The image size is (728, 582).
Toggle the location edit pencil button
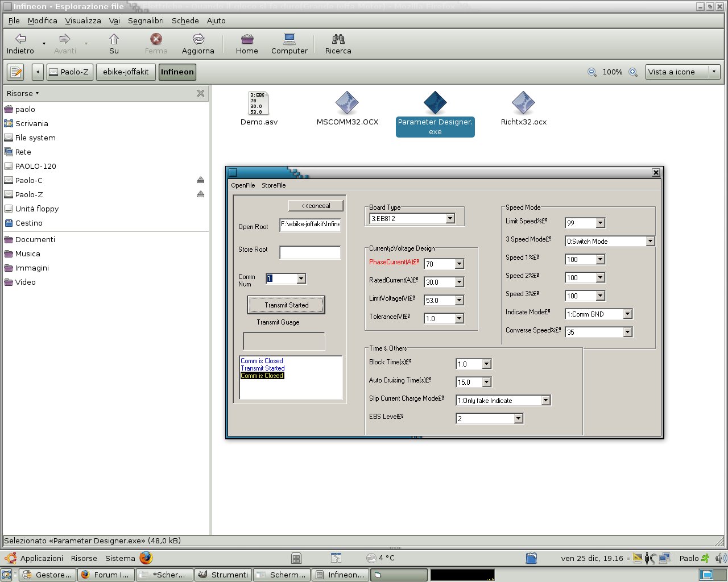coord(16,72)
